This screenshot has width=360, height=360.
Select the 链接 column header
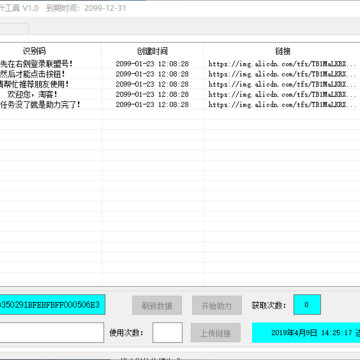coord(282,51)
